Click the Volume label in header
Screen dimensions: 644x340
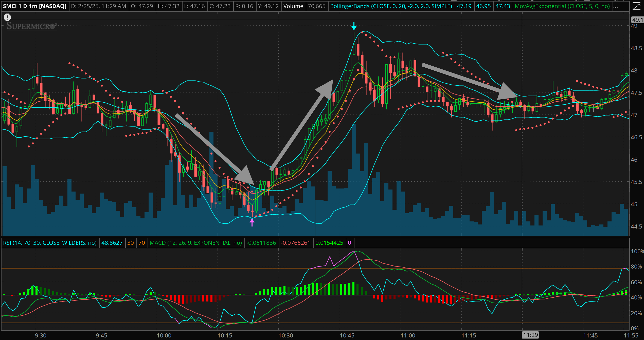tap(293, 6)
